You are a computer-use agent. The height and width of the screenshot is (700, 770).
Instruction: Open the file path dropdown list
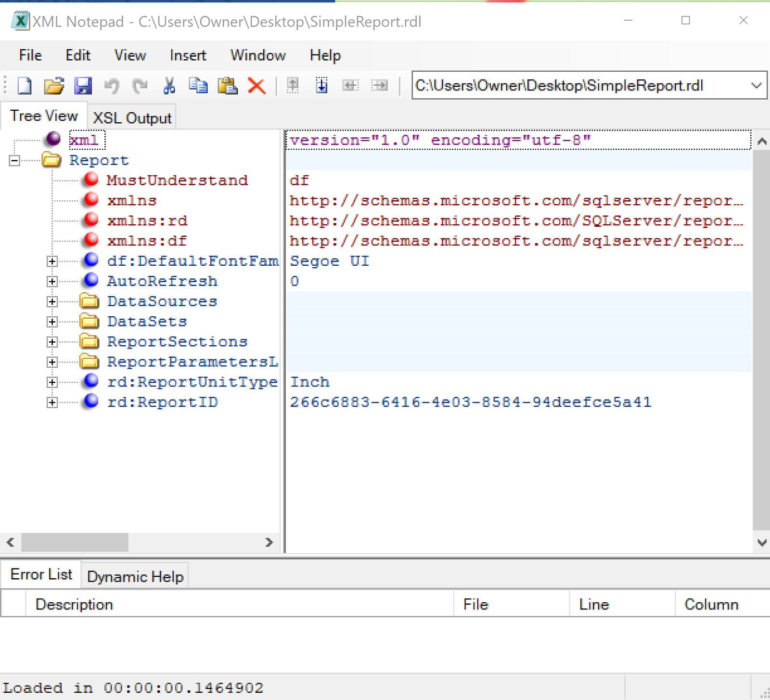(x=756, y=86)
